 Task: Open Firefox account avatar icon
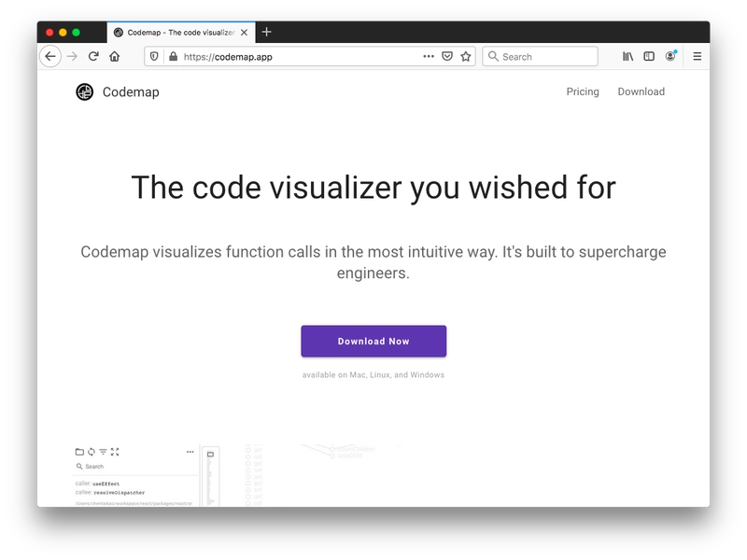click(670, 56)
